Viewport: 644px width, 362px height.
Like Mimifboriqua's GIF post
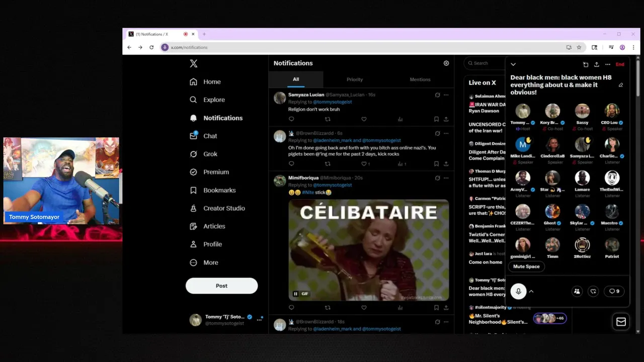pos(364,308)
